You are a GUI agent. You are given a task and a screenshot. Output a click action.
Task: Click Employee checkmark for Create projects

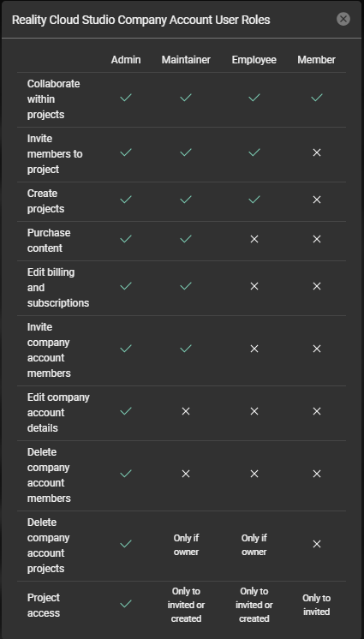click(x=254, y=200)
